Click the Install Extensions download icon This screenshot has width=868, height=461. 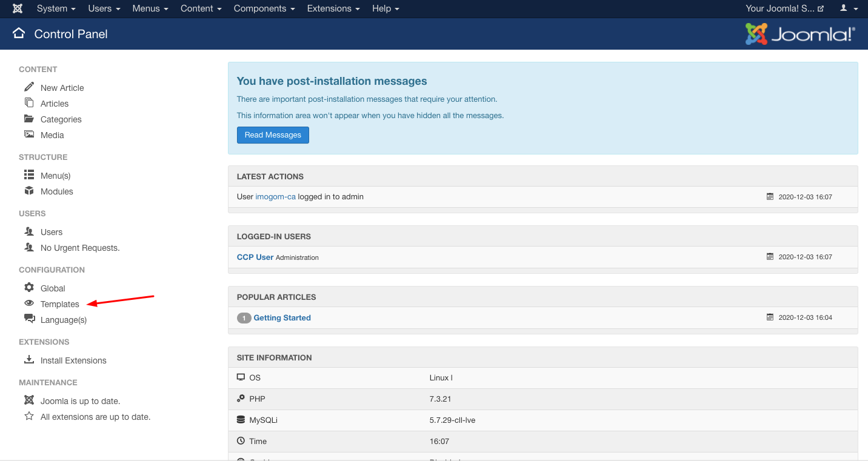[x=29, y=359]
